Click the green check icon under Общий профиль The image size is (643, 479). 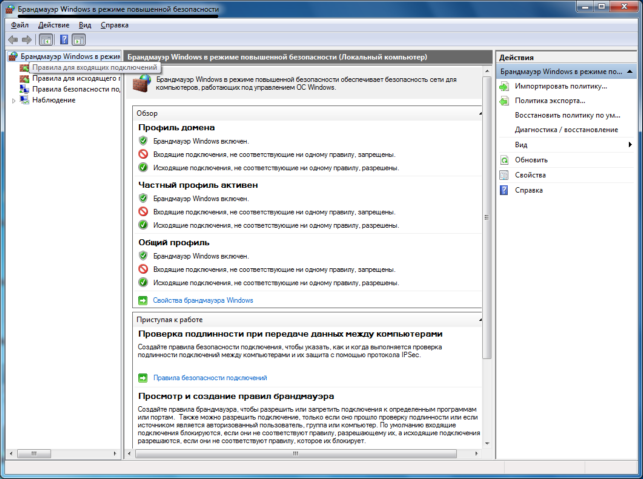(x=143, y=283)
